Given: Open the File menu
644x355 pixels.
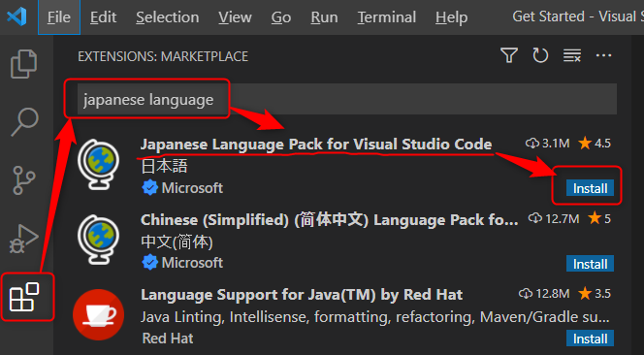Looking at the screenshot, I should [x=59, y=17].
